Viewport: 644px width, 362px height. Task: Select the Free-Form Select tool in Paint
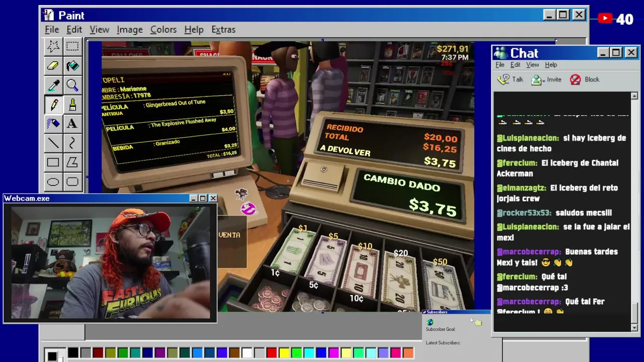coord(53,46)
